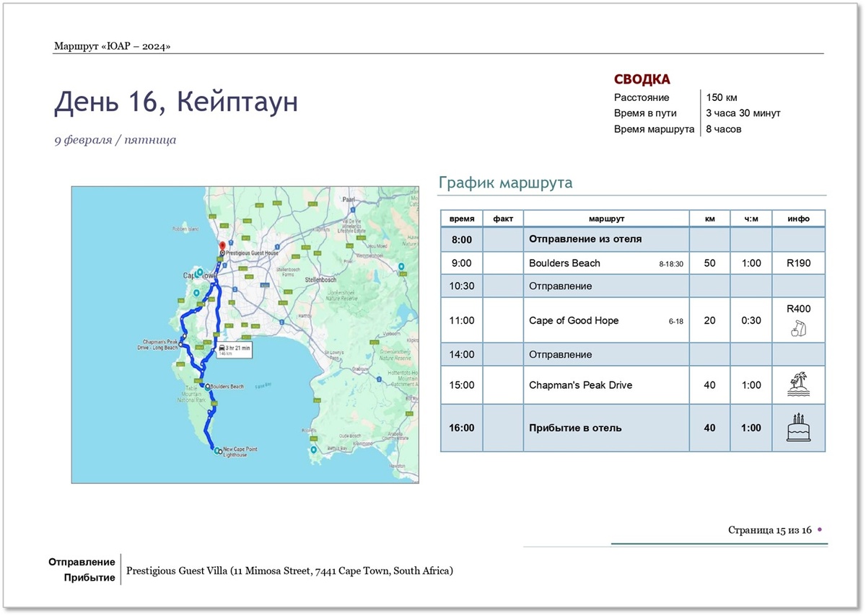This screenshot has height=616, width=866.
Task: Click the '20' km cell
Action: (710, 320)
